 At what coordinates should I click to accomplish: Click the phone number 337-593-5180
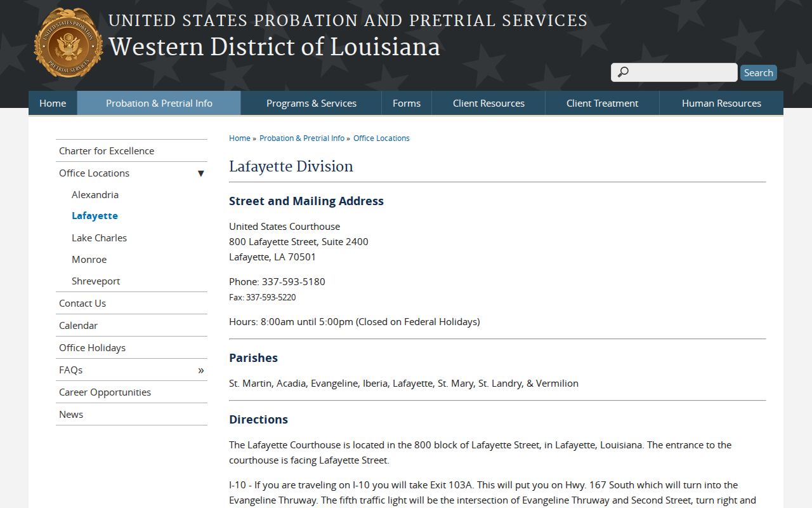tap(293, 282)
